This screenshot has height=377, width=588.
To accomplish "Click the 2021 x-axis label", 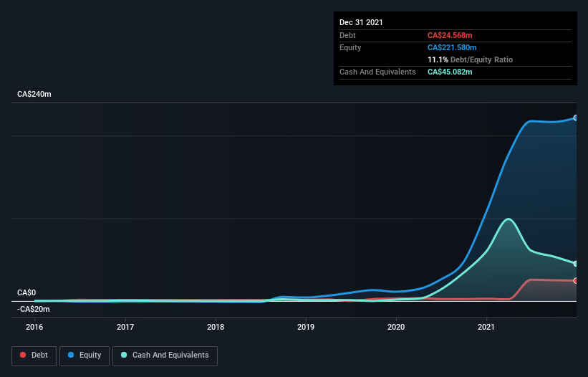I will pos(486,327).
